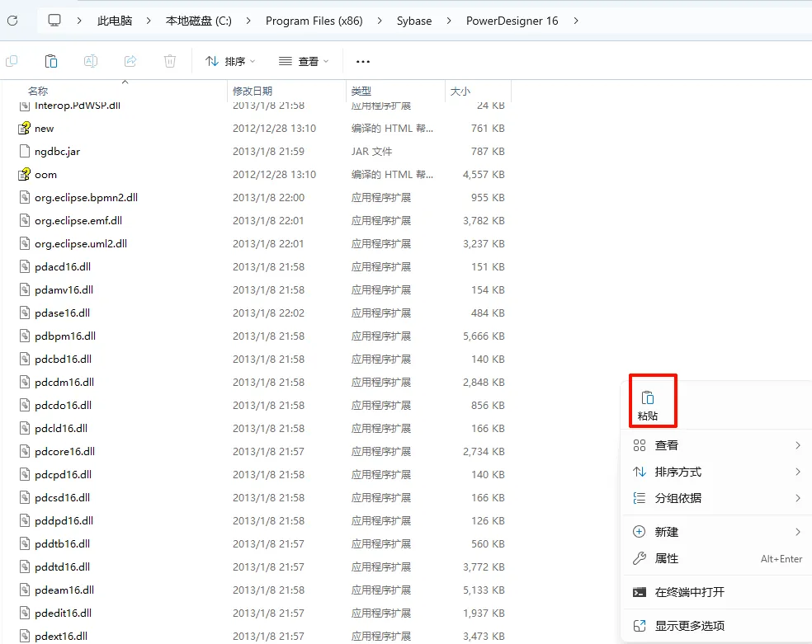Select the pdbpm16.dll file name
This screenshot has width=812, height=644.
pos(65,336)
